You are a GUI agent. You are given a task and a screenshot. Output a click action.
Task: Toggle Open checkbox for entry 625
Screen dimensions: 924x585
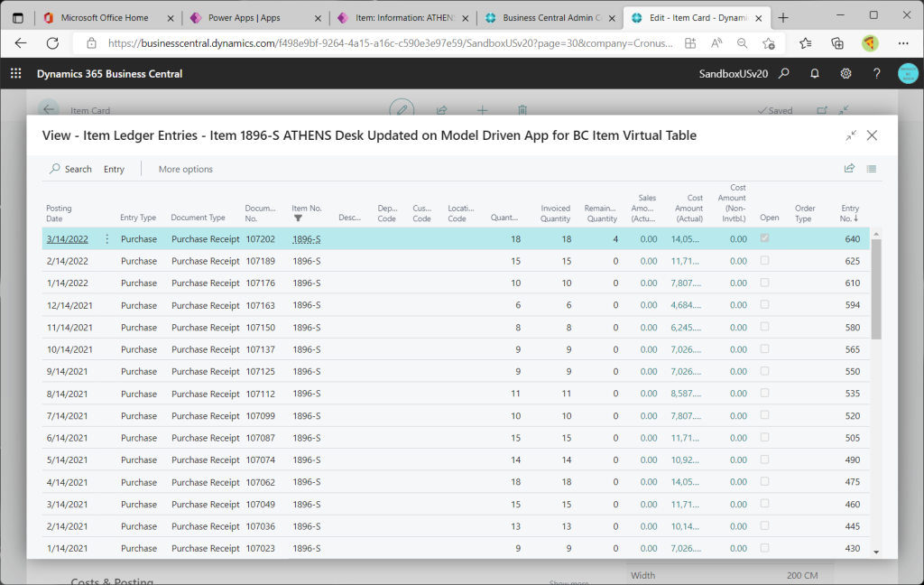[765, 260]
